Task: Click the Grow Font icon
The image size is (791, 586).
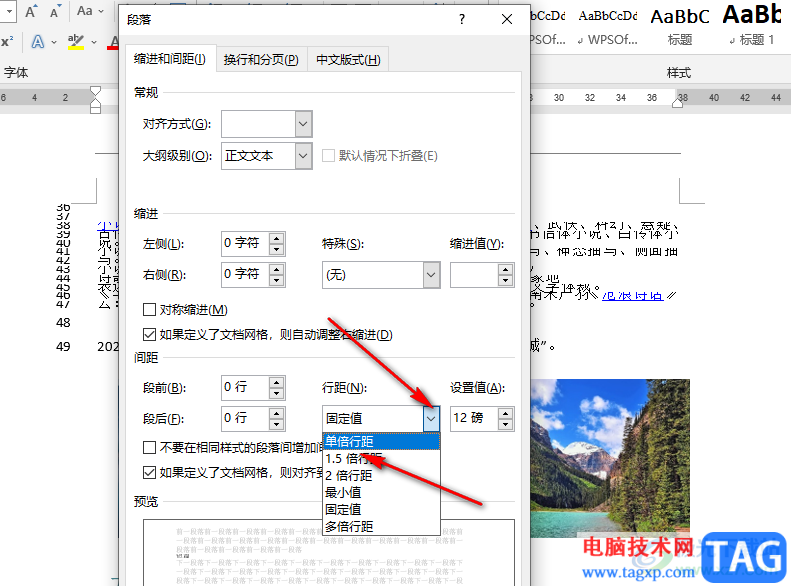Action: pyautogui.click(x=31, y=11)
